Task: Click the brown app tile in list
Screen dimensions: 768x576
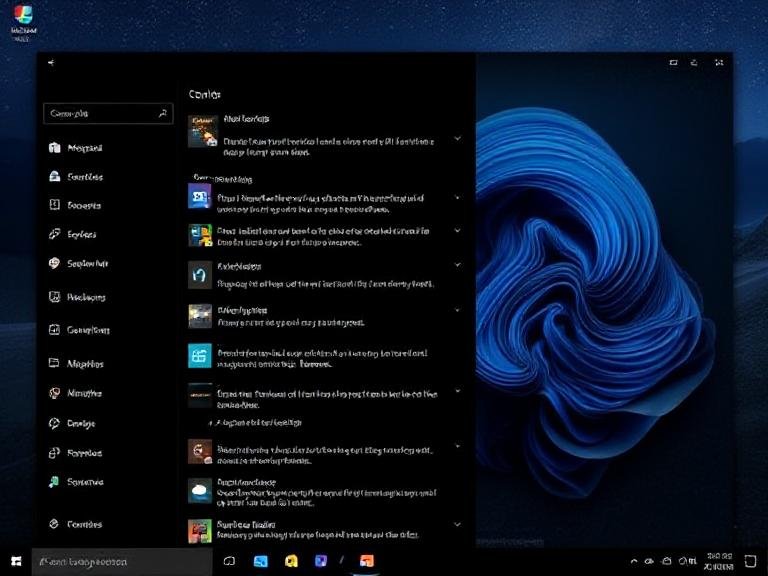Action: [200, 452]
